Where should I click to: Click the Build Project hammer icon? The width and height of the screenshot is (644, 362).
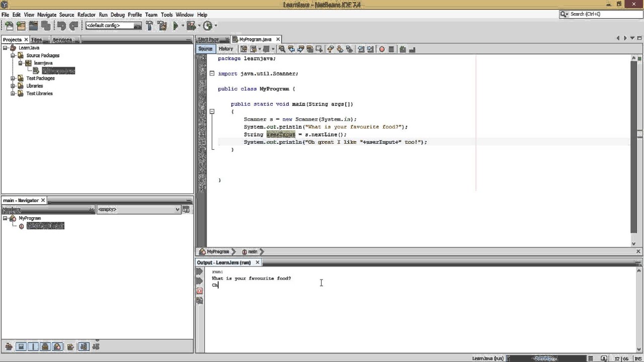(x=149, y=26)
